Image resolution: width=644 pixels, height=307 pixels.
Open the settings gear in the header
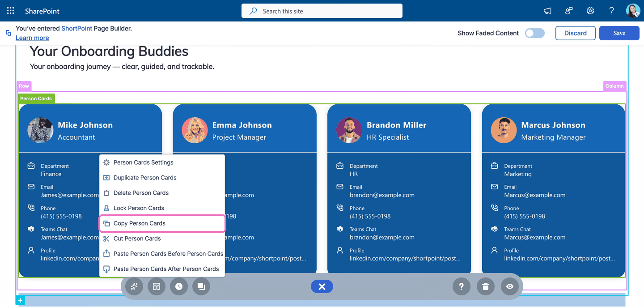590,11
